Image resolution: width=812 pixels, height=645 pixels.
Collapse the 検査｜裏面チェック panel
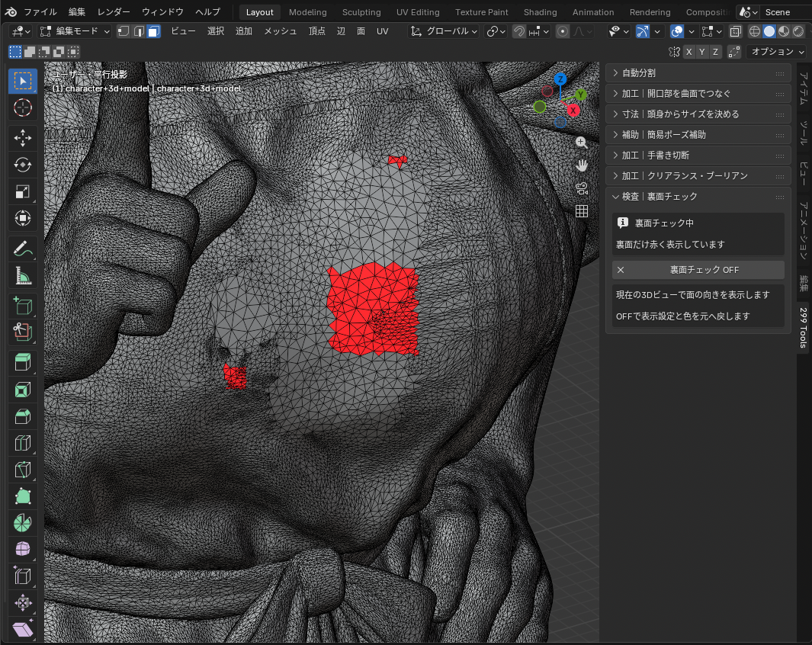[698, 197]
